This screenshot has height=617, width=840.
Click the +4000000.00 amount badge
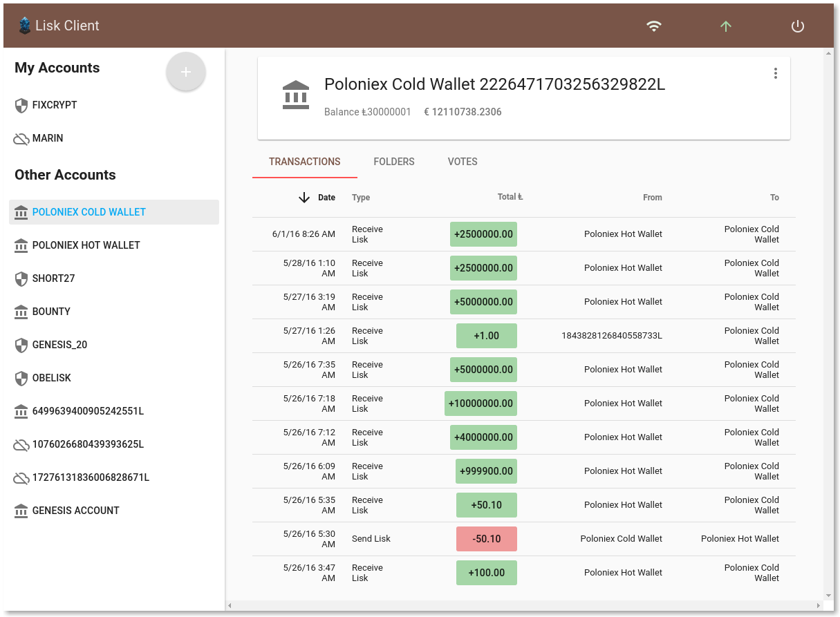click(483, 437)
